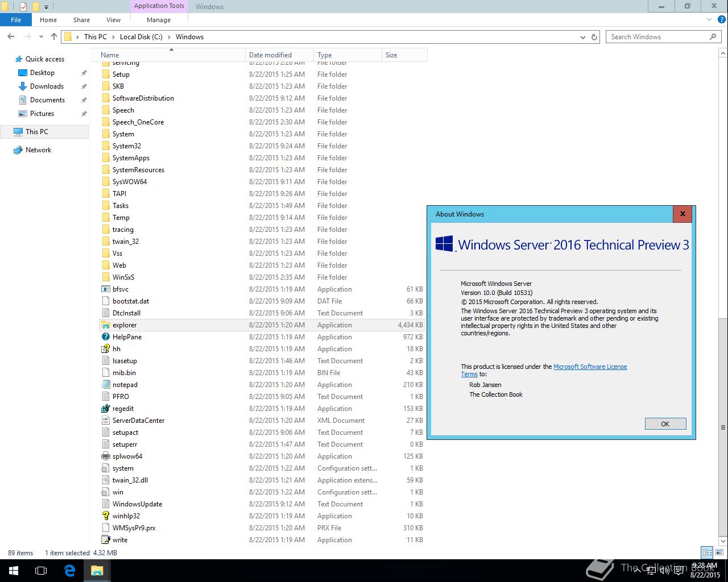Sort files by Date modified column
This screenshot has height=582, width=728.
279,55
